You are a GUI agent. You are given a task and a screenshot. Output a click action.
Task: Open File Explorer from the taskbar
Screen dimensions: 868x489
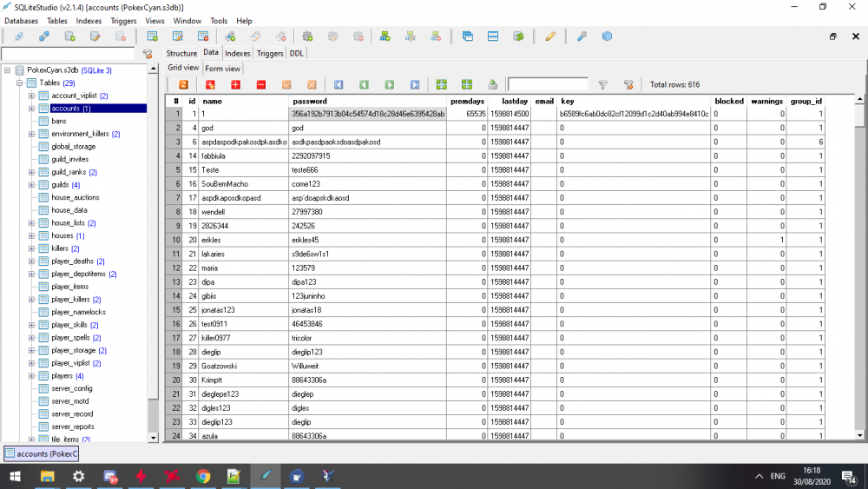[x=48, y=476]
